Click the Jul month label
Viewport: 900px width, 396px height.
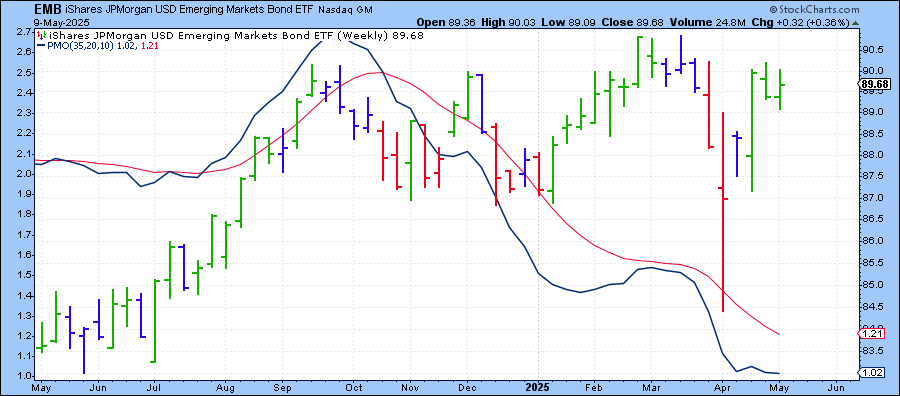pyautogui.click(x=155, y=387)
